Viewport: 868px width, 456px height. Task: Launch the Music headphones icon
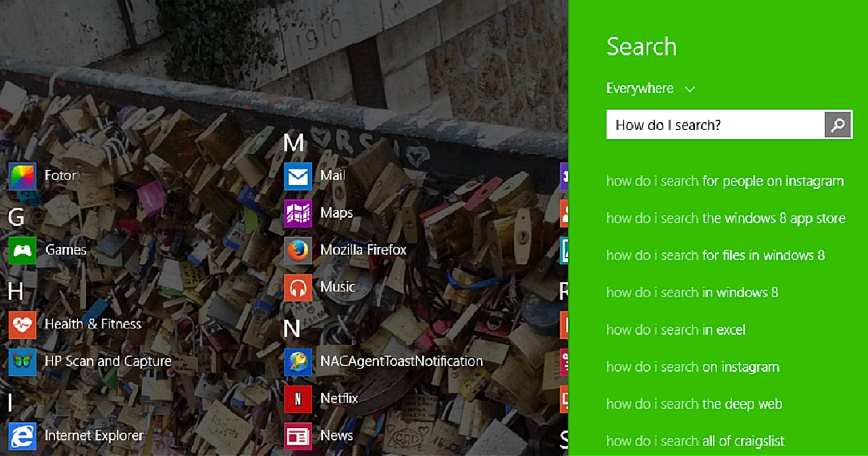(x=298, y=288)
